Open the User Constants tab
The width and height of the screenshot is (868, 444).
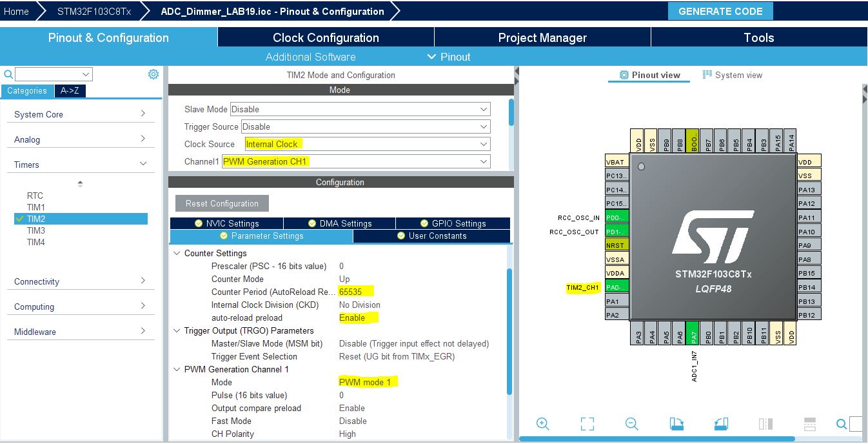[x=431, y=236]
